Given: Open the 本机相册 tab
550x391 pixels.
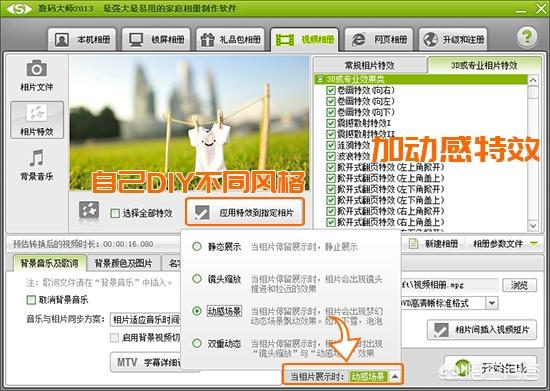Looking at the screenshot, I should pos(82,40).
